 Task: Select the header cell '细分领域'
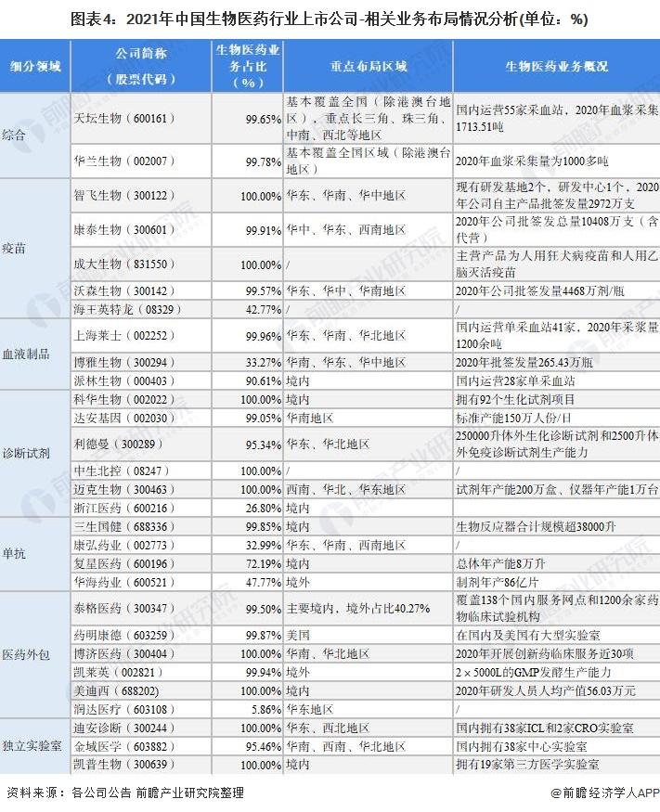[x=35, y=66]
